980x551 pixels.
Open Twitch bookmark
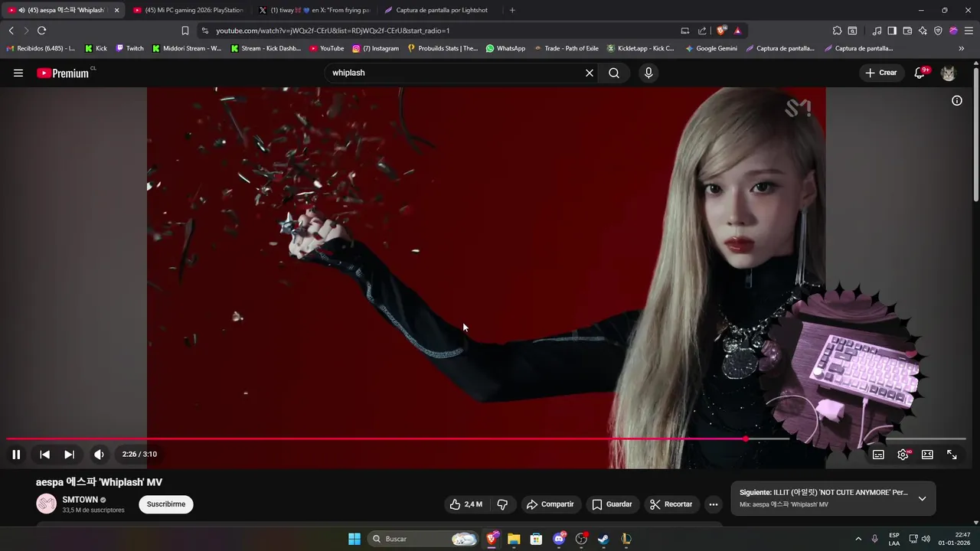[x=129, y=48]
